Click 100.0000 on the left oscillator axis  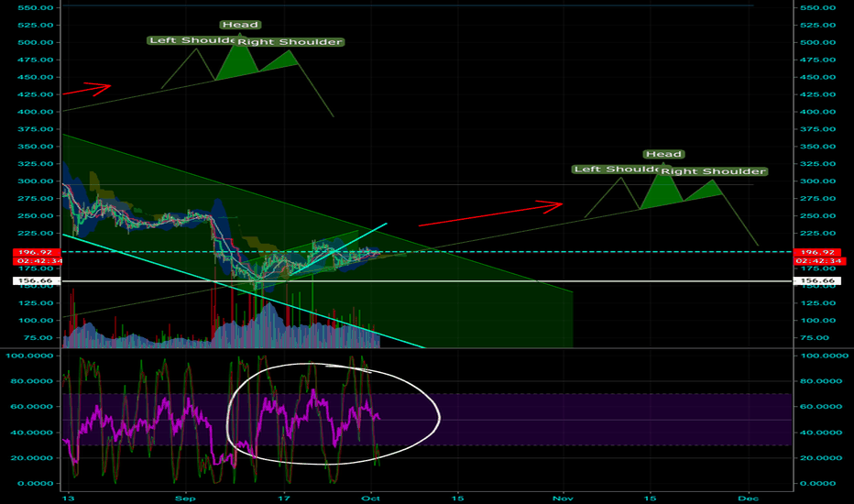click(x=29, y=356)
